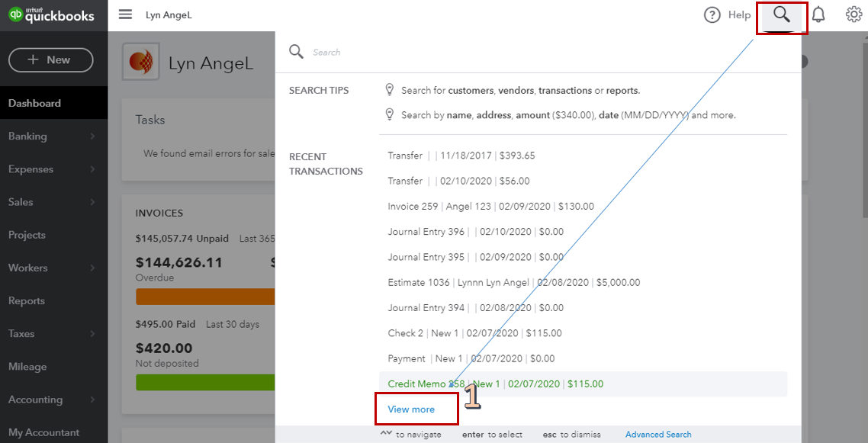This screenshot has height=443, width=868.
Task: Toggle the hamburger navigation menu
Action: point(126,15)
